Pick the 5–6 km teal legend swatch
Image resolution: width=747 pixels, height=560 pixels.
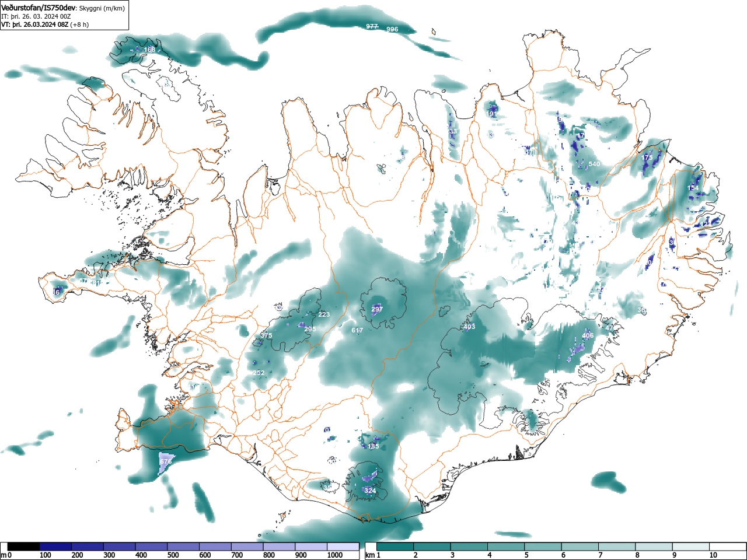pyautogui.click(x=544, y=547)
